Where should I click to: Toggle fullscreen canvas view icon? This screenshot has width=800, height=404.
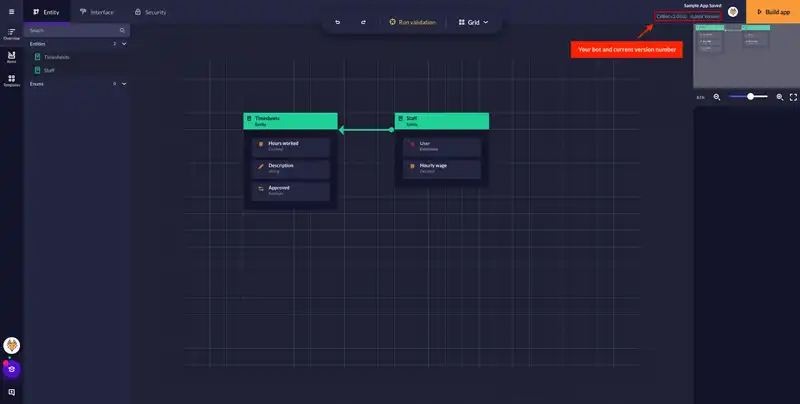[x=793, y=97]
